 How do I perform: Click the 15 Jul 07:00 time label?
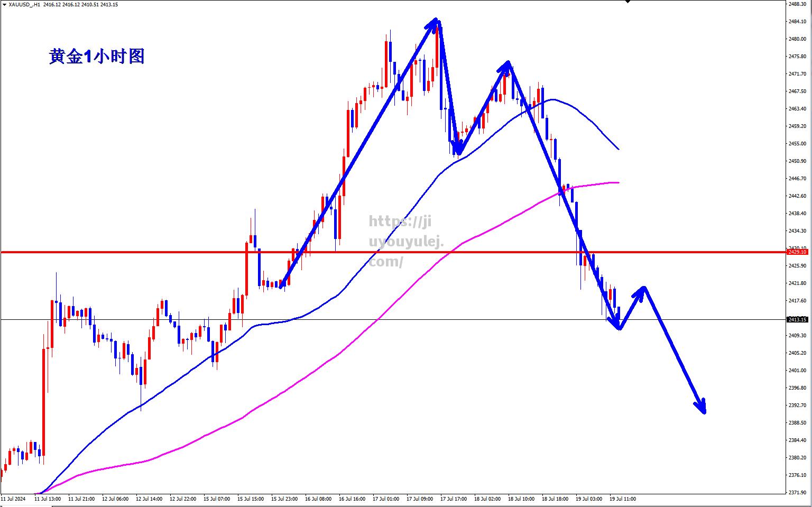(x=217, y=499)
